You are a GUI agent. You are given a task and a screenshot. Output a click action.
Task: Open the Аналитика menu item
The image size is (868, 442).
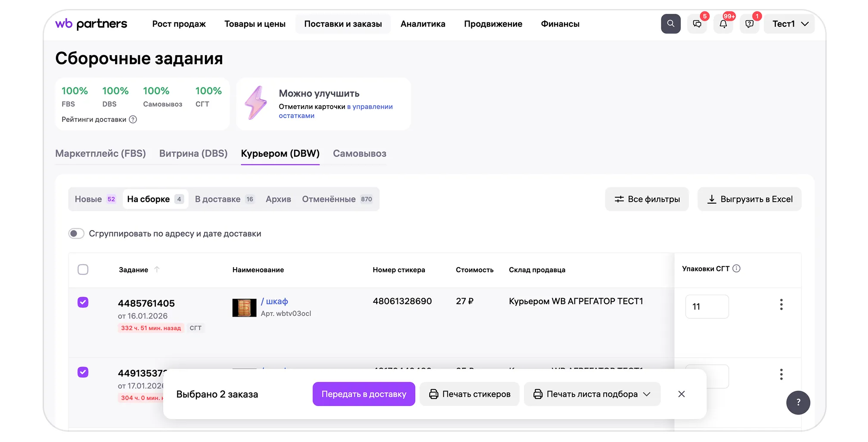pyautogui.click(x=423, y=24)
